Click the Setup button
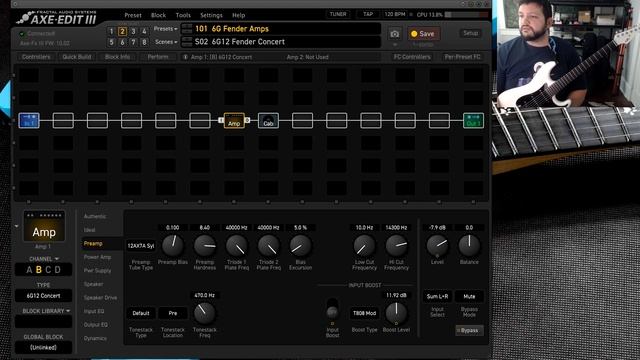Screen dimensions: 640x360 [x=470, y=33]
